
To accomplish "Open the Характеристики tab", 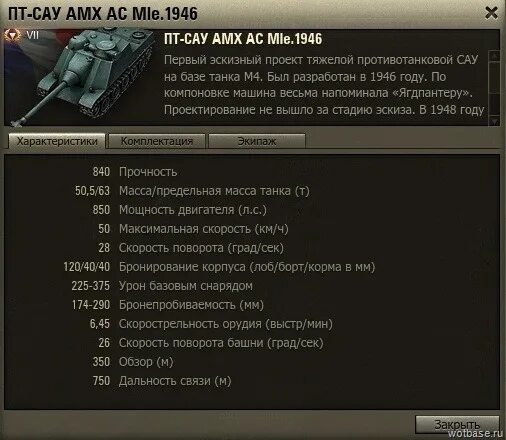I will pos(57,141).
